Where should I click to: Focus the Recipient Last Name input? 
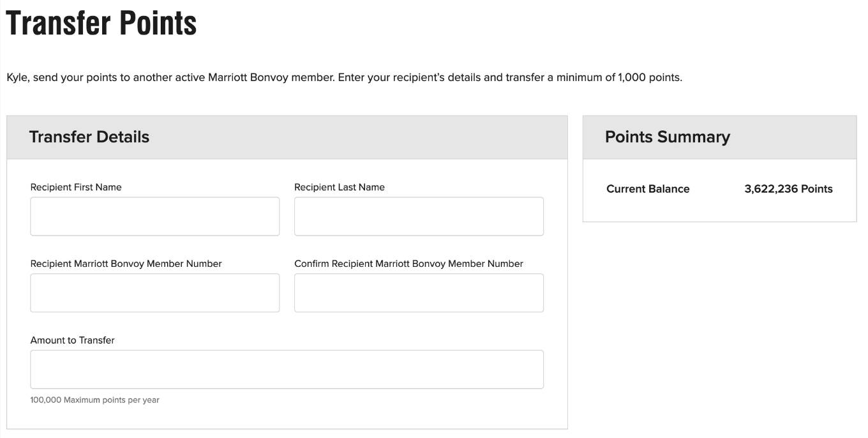(x=419, y=216)
